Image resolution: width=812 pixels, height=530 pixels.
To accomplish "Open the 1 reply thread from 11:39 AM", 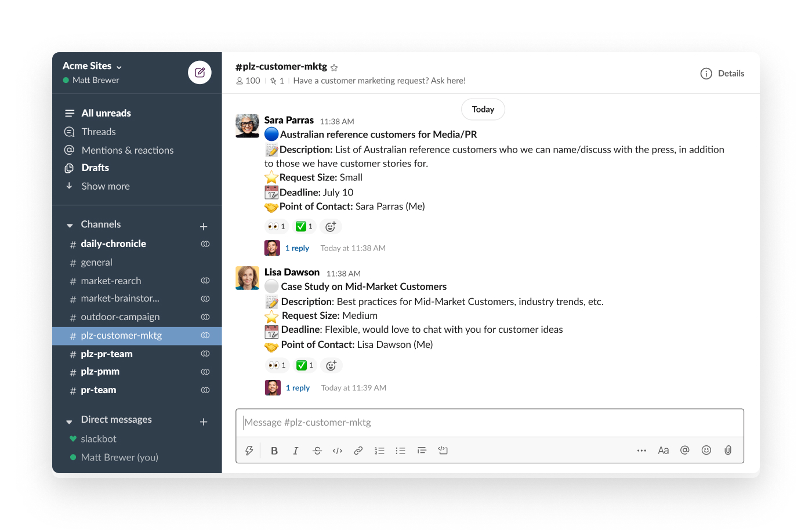I will (298, 388).
